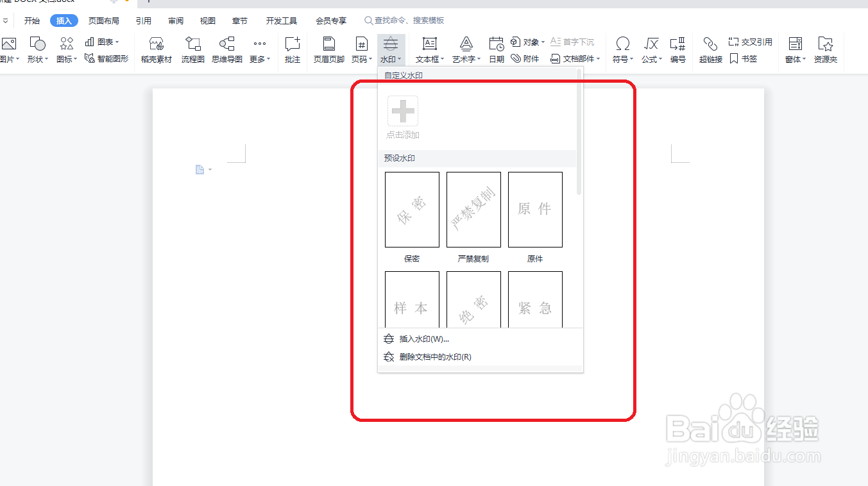Expand the 艺术字 dropdown arrow

pyautogui.click(x=479, y=60)
